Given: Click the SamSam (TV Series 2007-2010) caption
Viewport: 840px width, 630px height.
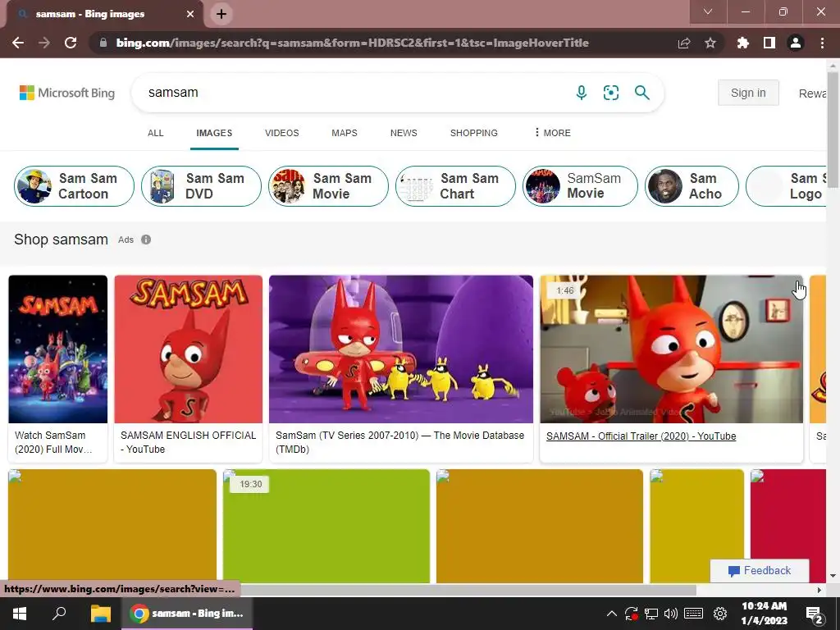Looking at the screenshot, I should pyautogui.click(x=399, y=442).
